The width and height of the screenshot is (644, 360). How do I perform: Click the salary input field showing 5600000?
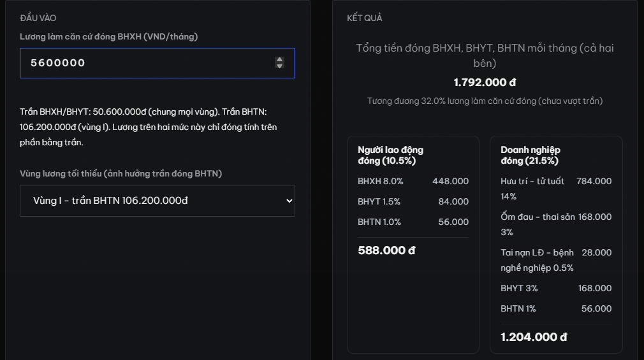tap(157, 63)
